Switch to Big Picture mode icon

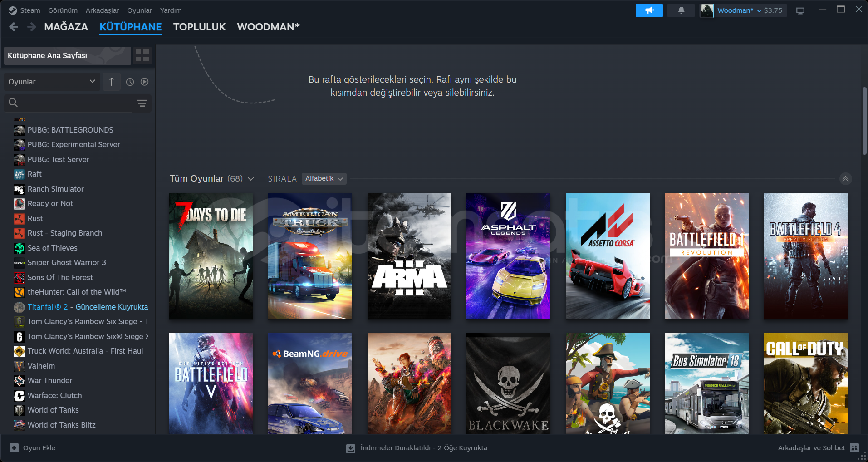(x=800, y=10)
